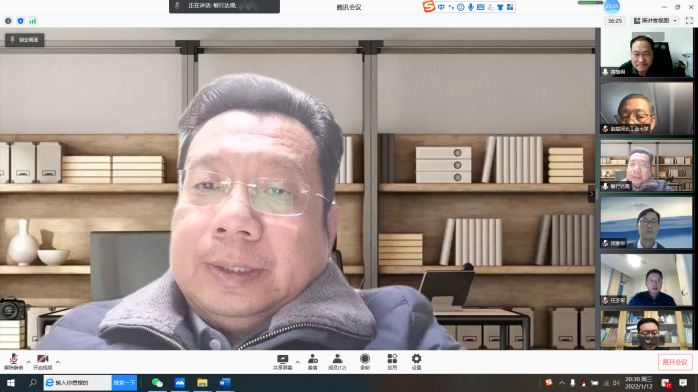Click the 29:20 blue timer bubble
Viewport: 698px width, 392px height.
click(x=612, y=6)
